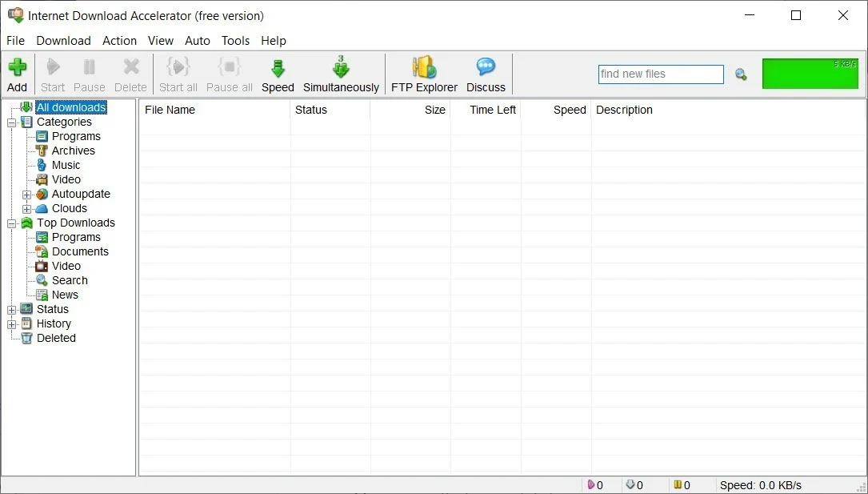The image size is (868, 494).
Task: Expand the Autoupdate tree node
Action: 25,194
